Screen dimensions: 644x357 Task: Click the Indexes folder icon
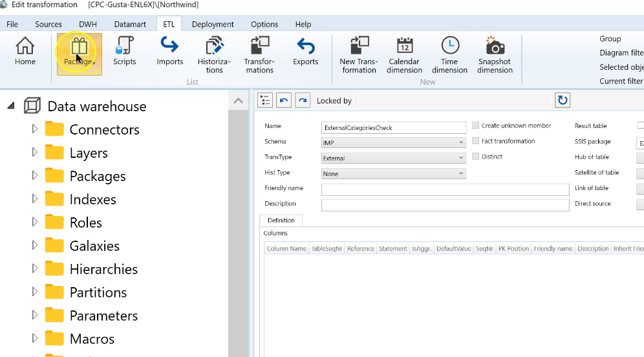click(54, 199)
